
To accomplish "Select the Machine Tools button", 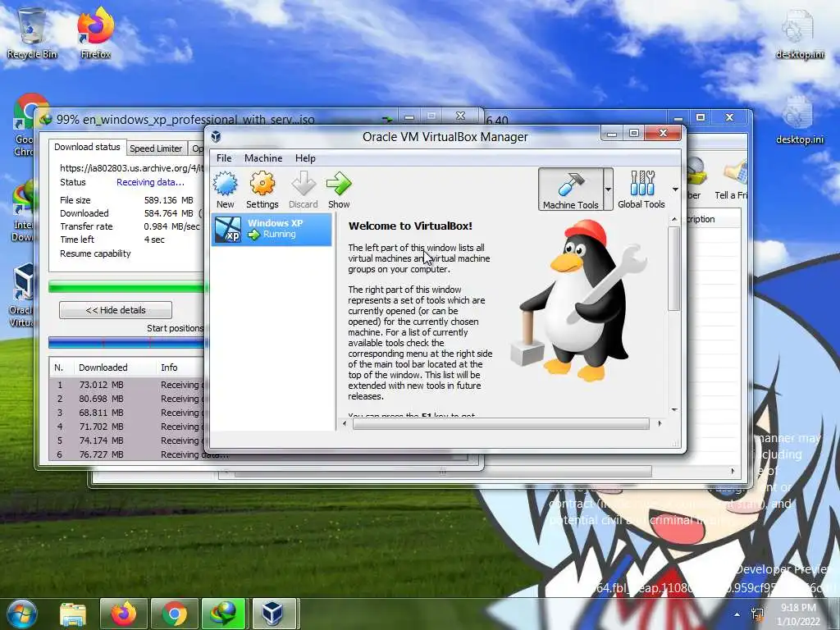I will click(x=571, y=189).
